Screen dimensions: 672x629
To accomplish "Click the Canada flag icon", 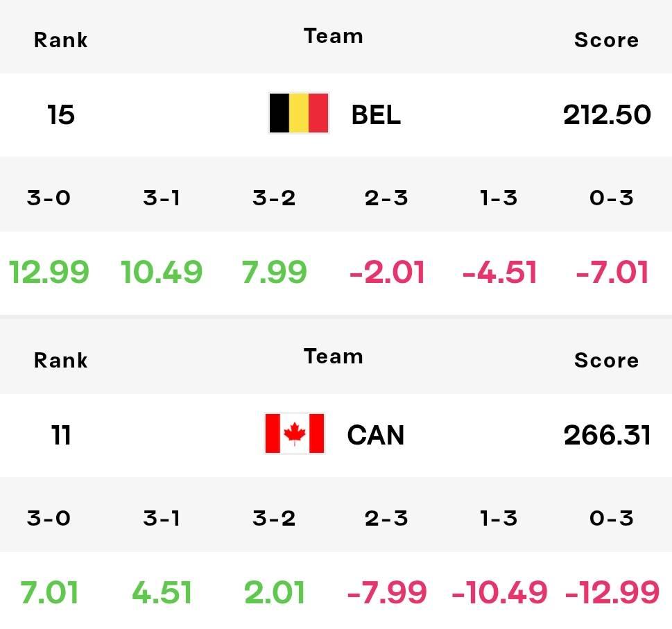I will [x=295, y=433].
